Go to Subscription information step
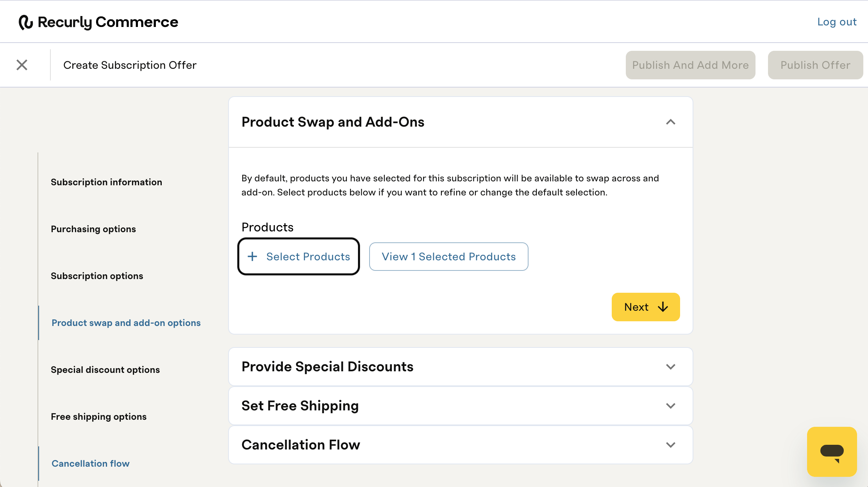The width and height of the screenshot is (868, 487). coord(106,182)
